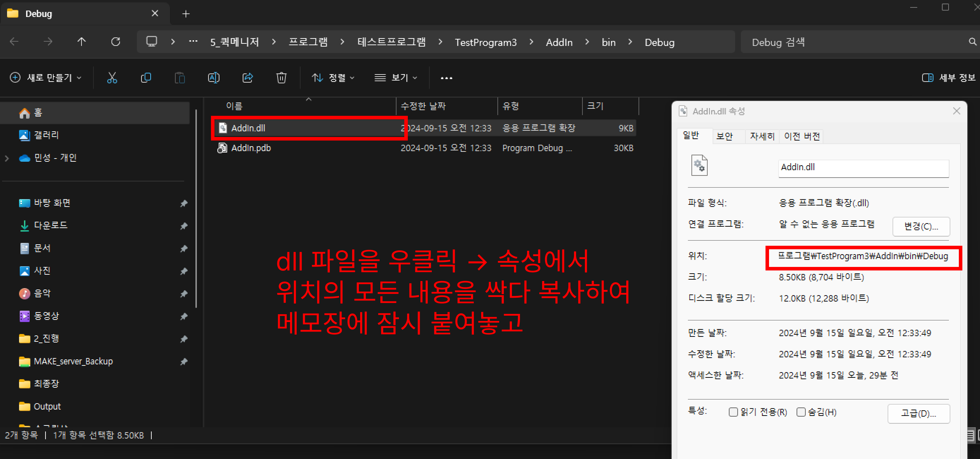Click pin icon next to 다운로드
Viewport: 980px width, 459px height.
[184, 226]
